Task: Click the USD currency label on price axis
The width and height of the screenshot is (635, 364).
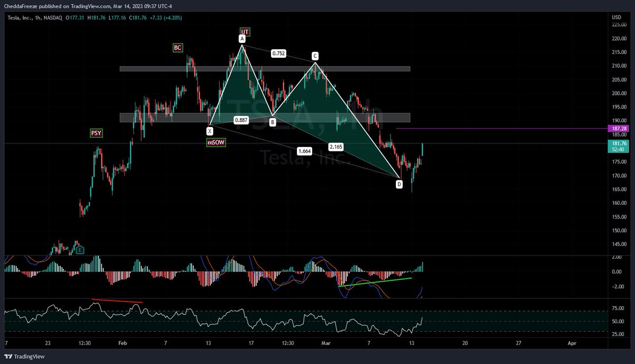Action: (x=616, y=17)
